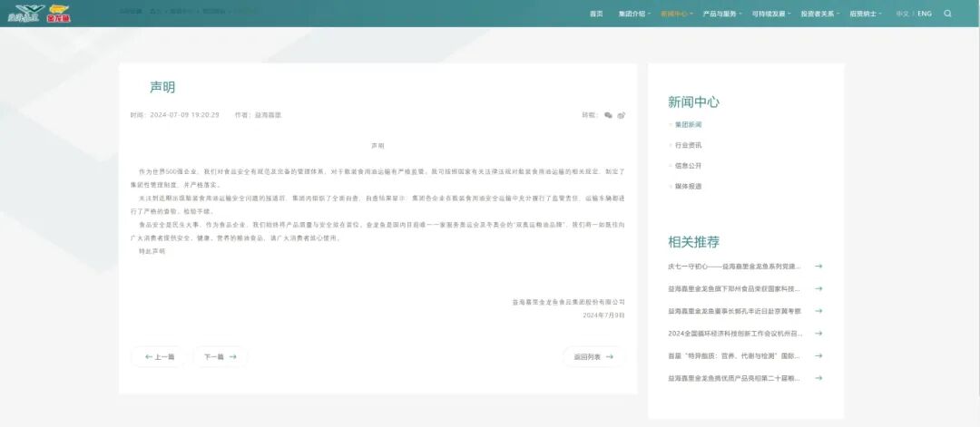Viewport: 980px width, 427px height.
Task: Expand 新闻中心 navigation menu
Action: [676, 13]
